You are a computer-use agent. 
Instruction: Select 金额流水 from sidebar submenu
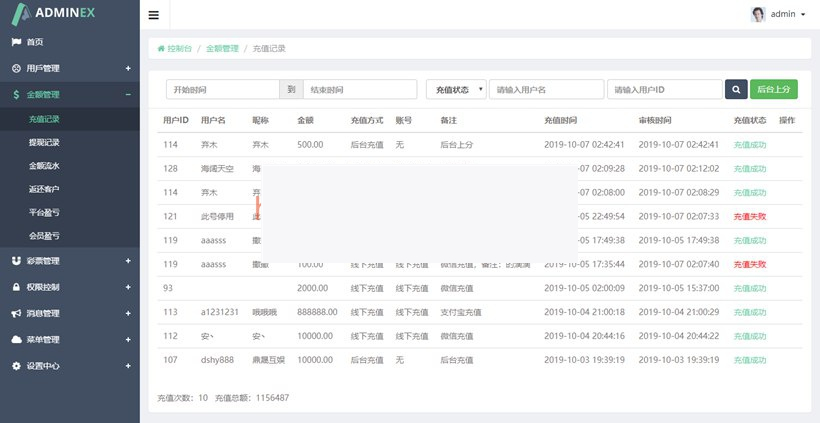44,165
